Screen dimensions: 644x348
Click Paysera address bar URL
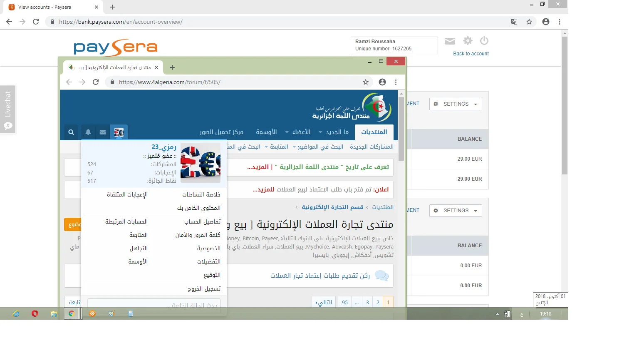tap(121, 22)
